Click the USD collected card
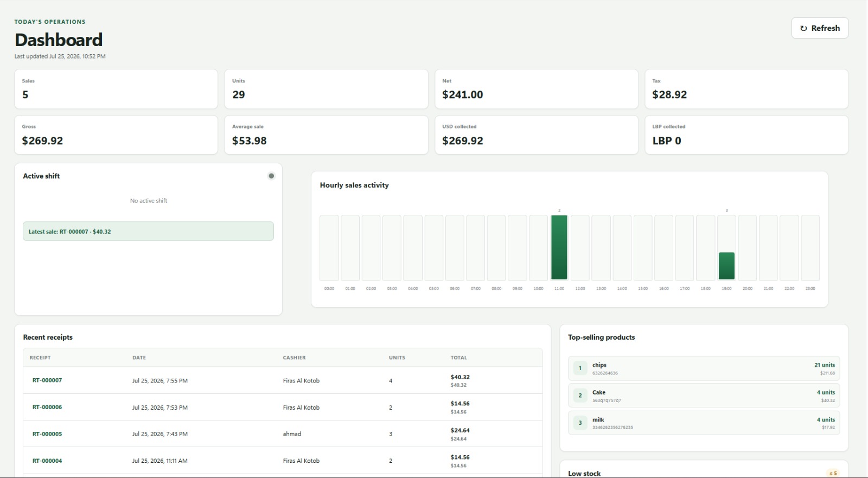Image resolution: width=868 pixels, height=478 pixels. 537,135
